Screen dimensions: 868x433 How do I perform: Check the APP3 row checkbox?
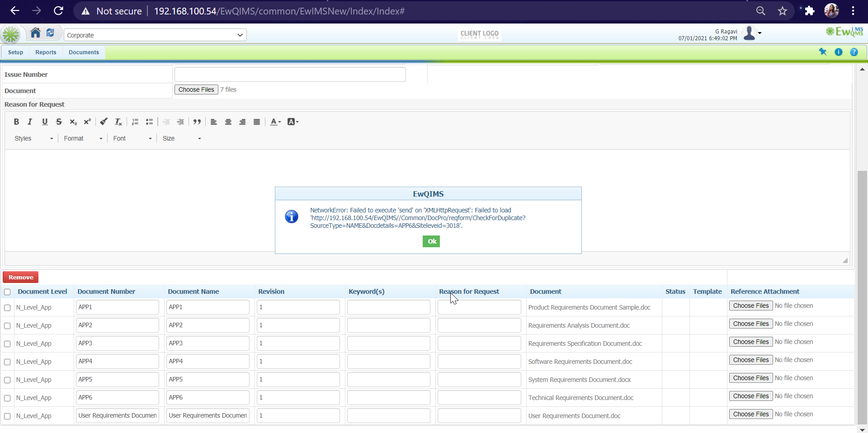(x=7, y=344)
